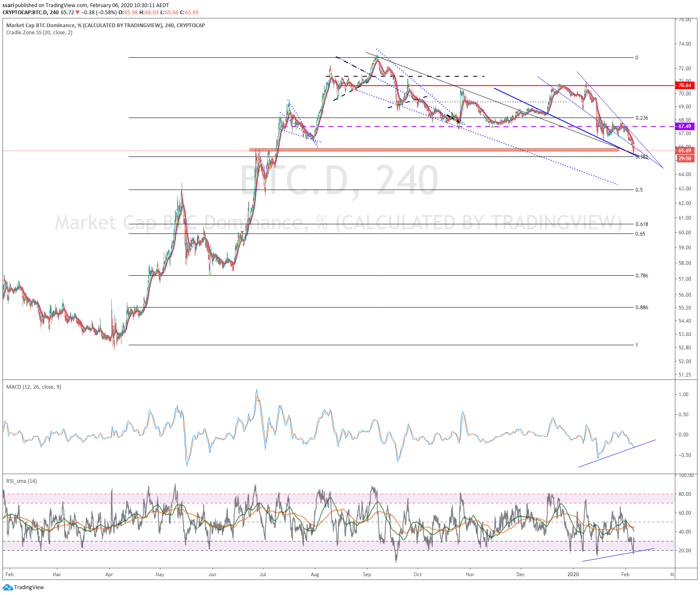Click the 0.65 Fibonacci level label

[x=640, y=234]
